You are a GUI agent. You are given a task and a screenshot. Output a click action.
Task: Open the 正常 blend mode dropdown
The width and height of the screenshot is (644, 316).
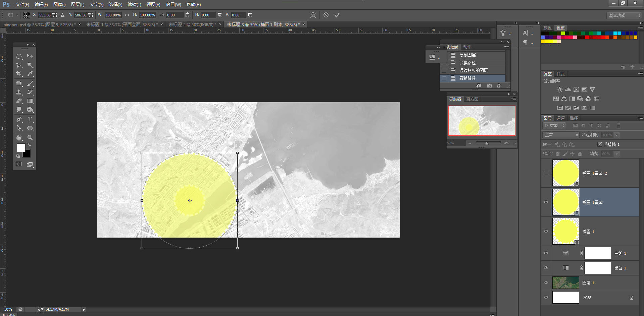(x=560, y=135)
